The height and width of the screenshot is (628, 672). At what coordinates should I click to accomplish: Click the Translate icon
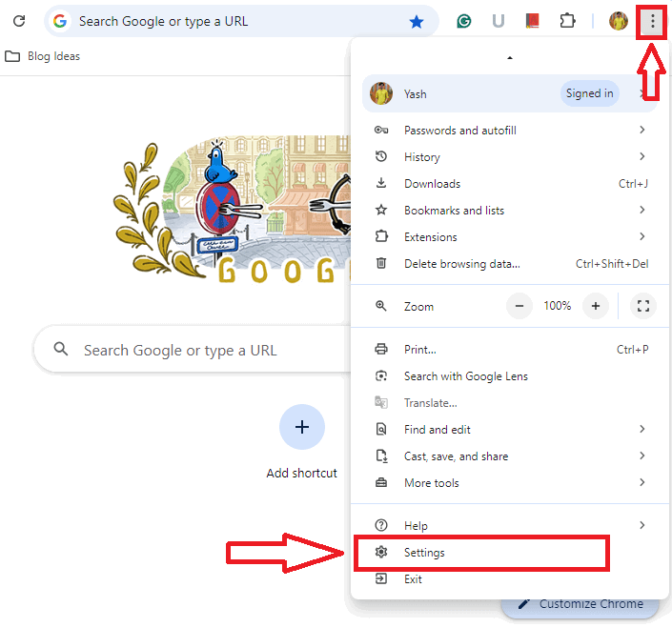tap(381, 402)
